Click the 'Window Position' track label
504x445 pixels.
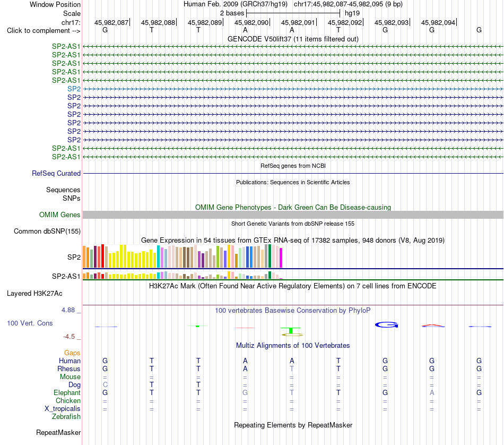point(55,4)
